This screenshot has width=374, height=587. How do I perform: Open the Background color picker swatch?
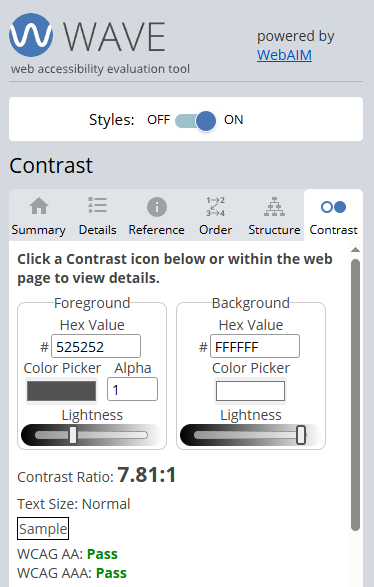[x=250, y=391]
